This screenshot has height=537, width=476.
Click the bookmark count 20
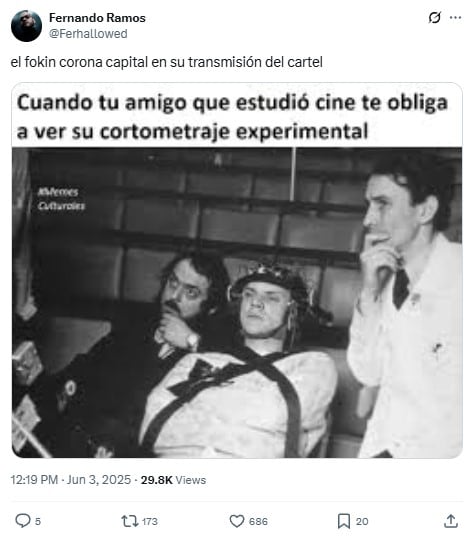362,522
